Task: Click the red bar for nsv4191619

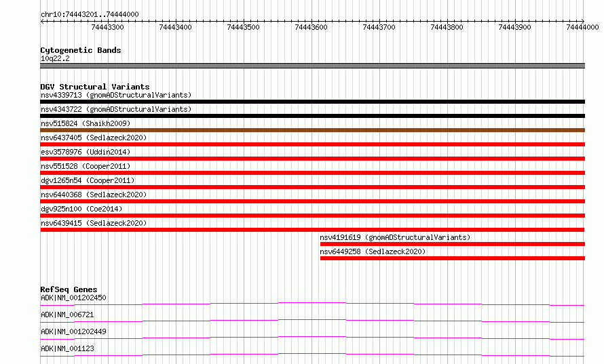Action: click(x=452, y=244)
